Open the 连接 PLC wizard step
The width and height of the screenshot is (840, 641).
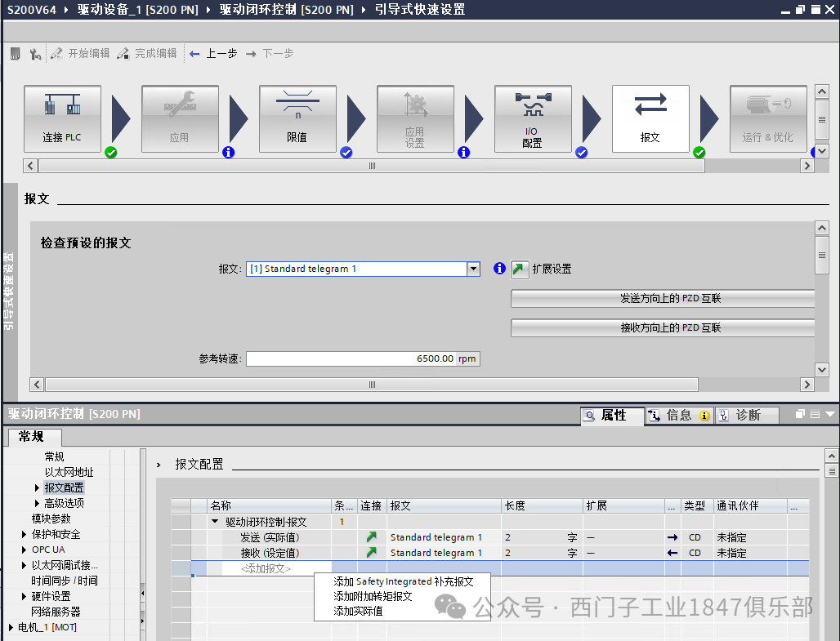pos(62,119)
